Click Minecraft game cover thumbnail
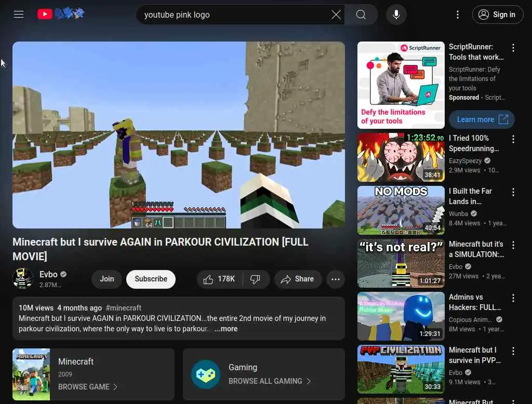This screenshot has width=532, height=404. coord(31,374)
